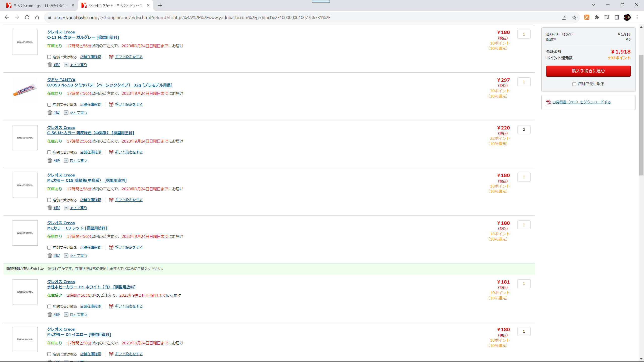
Task: Click あとで買う arrow icon for C3 レッド
Action: coord(66,256)
